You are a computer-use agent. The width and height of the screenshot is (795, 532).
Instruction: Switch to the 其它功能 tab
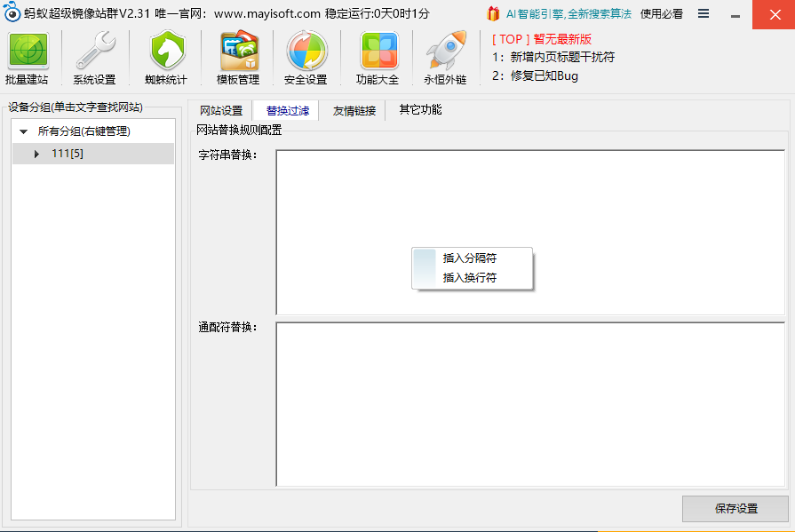coord(420,109)
